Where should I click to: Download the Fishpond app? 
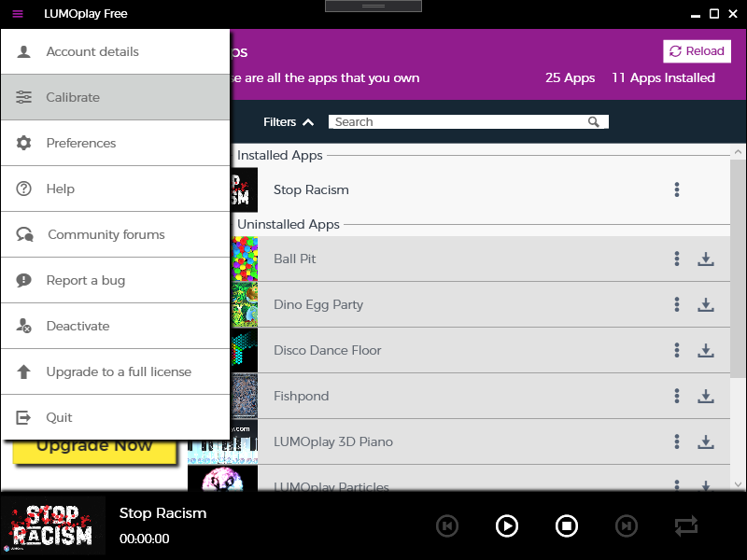click(x=706, y=396)
